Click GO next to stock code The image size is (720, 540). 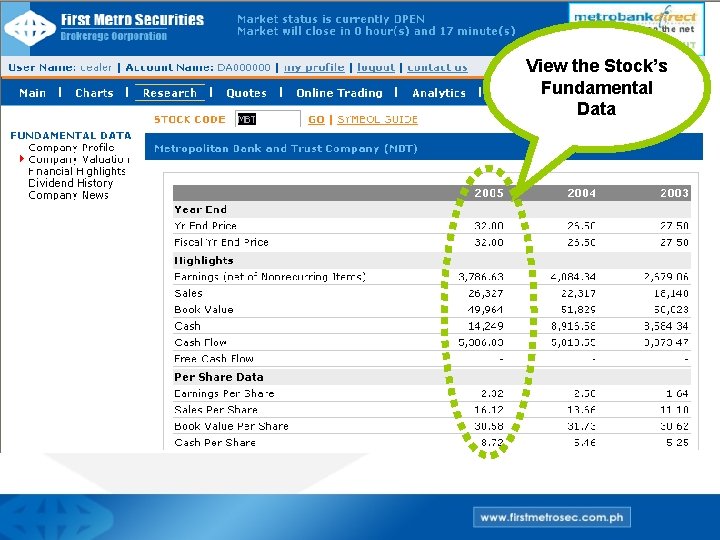[x=316, y=119]
